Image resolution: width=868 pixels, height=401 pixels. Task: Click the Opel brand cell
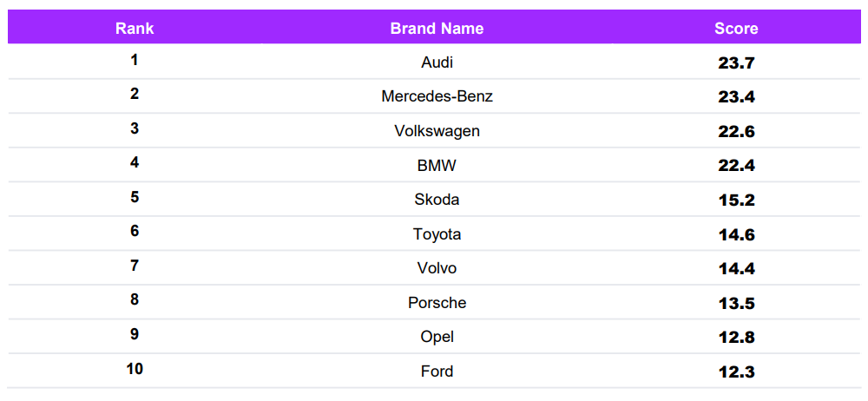click(x=437, y=337)
